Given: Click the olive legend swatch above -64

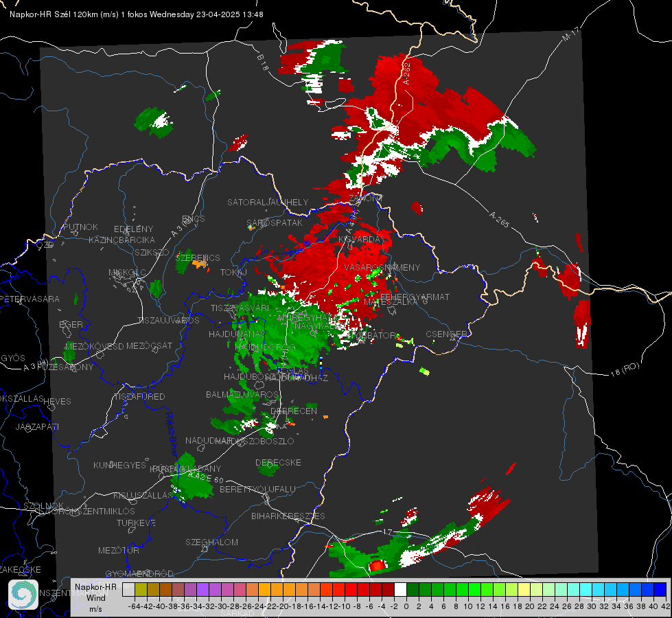Looking at the screenshot, I should [141, 589].
